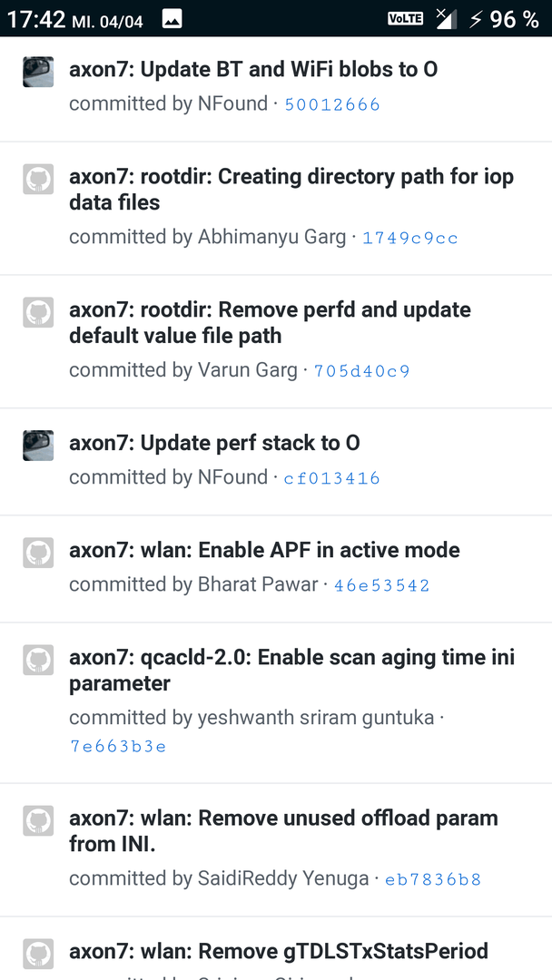This screenshot has width=552, height=980.
Task: Tap GitHub avatar next to iop data files commit
Action: 38,180
